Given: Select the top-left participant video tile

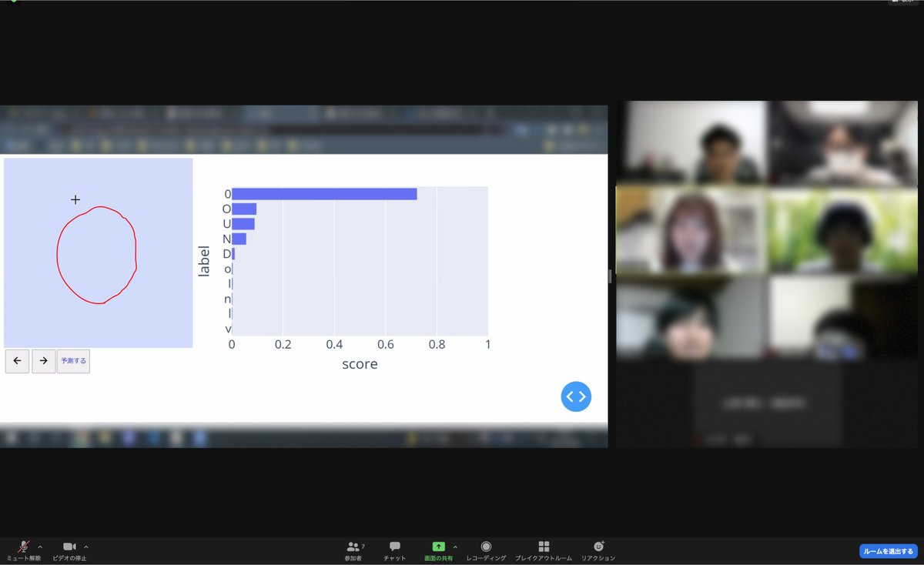Looking at the screenshot, I should (x=691, y=142).
